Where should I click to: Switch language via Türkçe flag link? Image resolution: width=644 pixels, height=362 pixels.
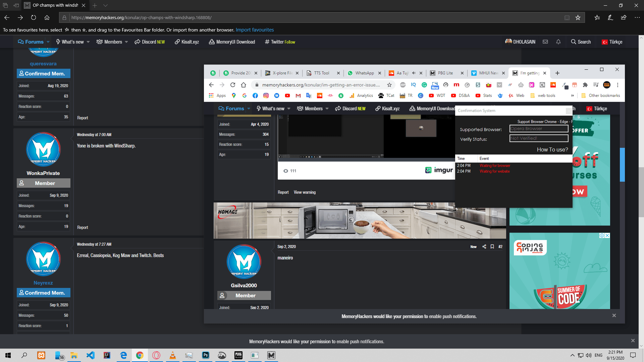pos(612,42)
